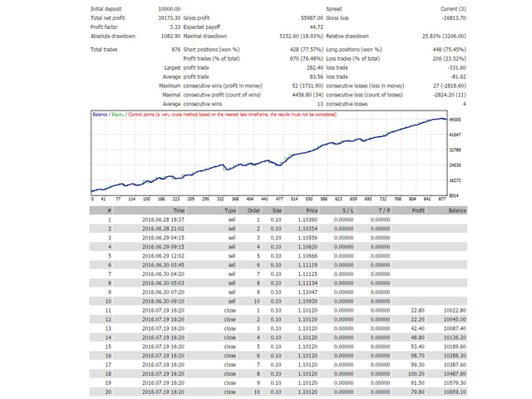This screenshot has width=532, height=399.
Task: Click balance cell 10087.40
Action: click(455, 328)
